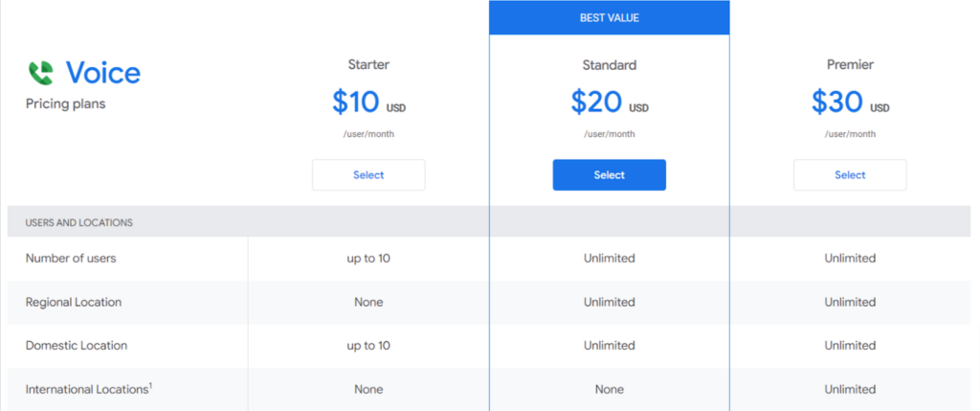Click the $20 USD Standard price
This screenshot has height=411, width=980.
click(609, 102)
